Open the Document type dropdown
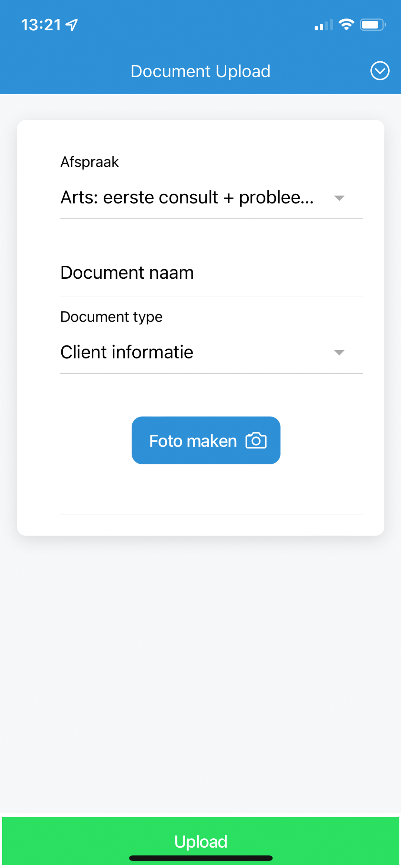The image size is (401, 868). [x=211, y=353]
